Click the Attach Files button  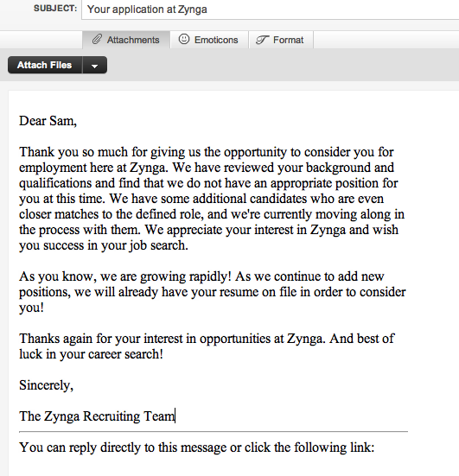(x=45, y=65)
